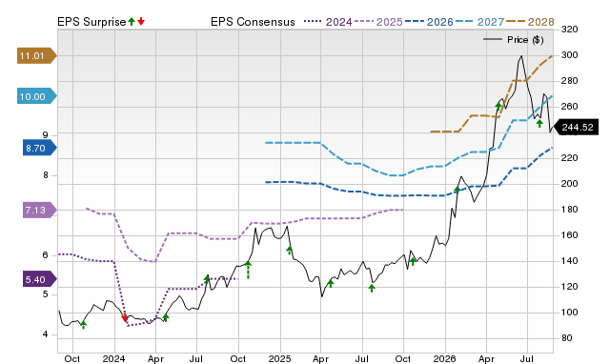This screenshot has width=610, height=364.
Task: Click the 2025 label on the time axis
Action: click(279, 358)
